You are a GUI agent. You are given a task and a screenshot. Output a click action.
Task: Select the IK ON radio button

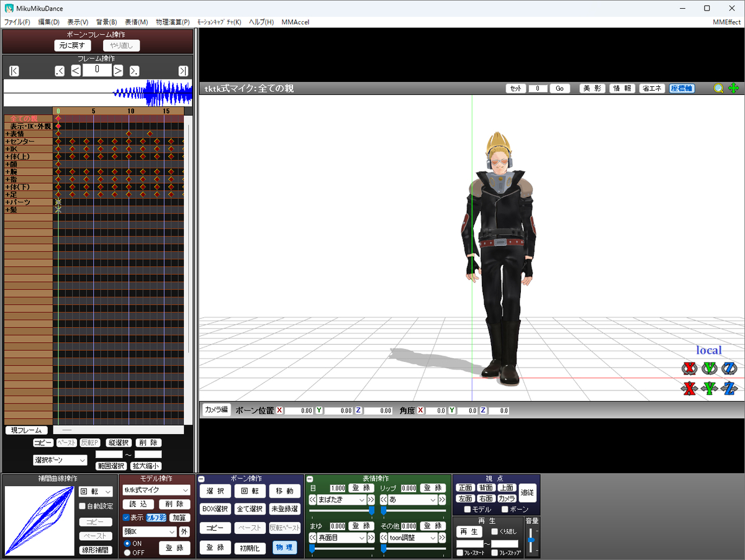point(127,543)
